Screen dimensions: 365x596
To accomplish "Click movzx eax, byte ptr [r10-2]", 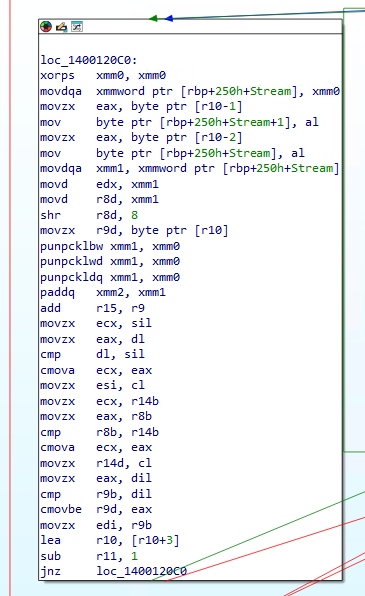I will coord(141,137).
